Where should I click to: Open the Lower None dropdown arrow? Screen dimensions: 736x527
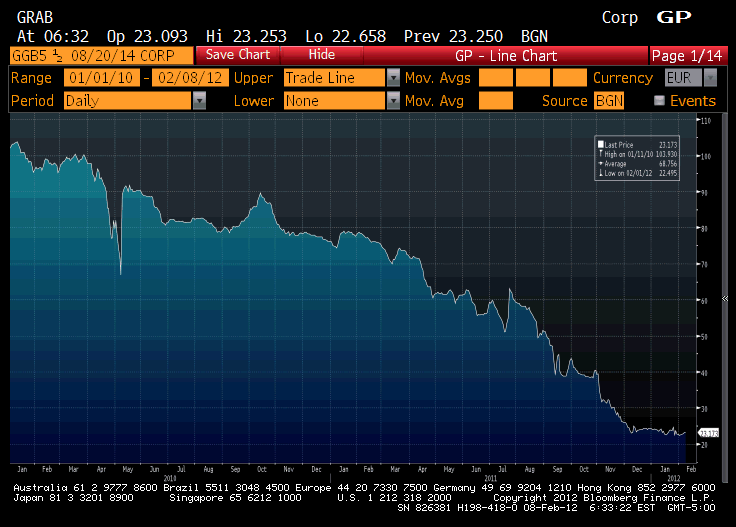coord(393,100)
